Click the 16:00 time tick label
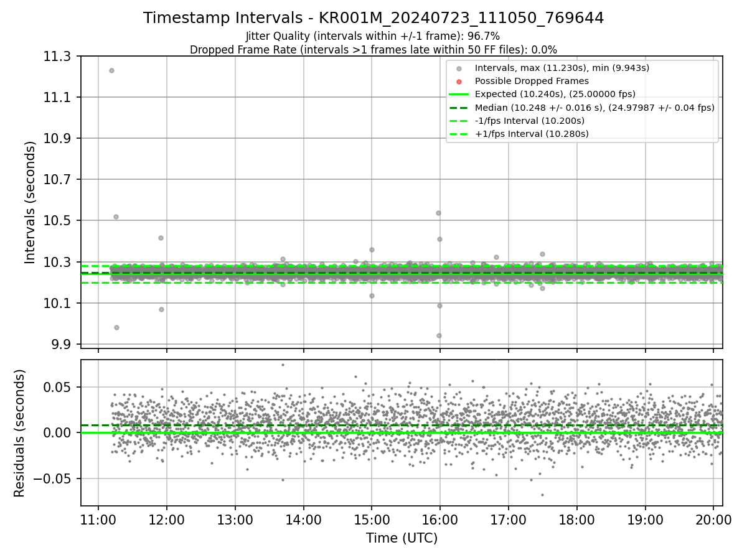Image resolution: width=747 pixels, height=560 pixels. pos(440,520)
